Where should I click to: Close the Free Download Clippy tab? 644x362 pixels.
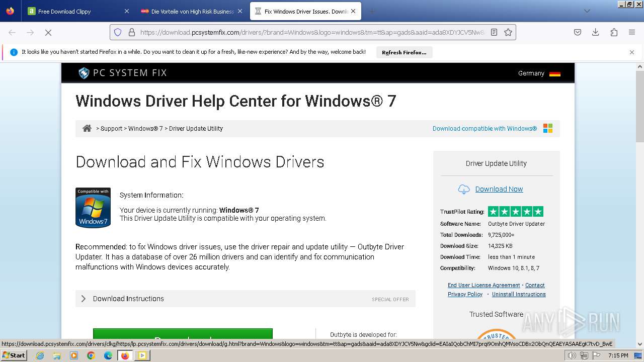126,11
